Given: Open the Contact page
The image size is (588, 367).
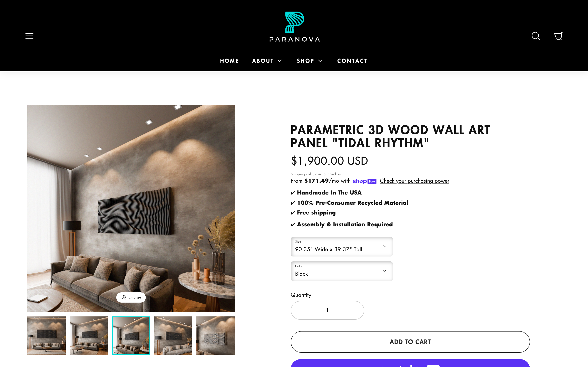Looking at the screenshot, I should [x=352, y=61].
